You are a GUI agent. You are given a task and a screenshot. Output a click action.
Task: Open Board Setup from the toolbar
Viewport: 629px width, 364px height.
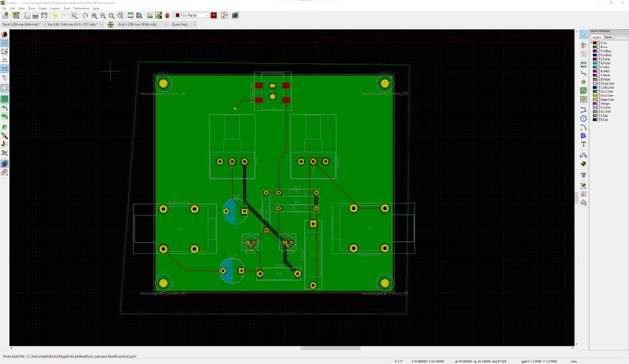(x=16, y=15)
